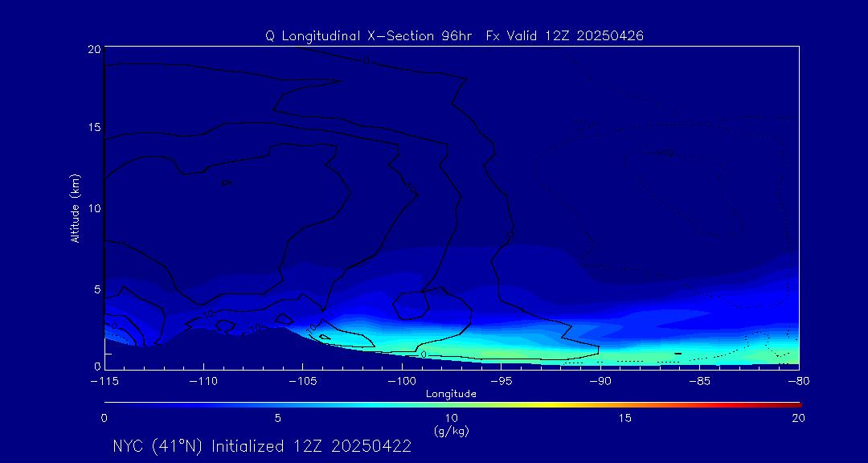Click the color scale label '10'
Viewport: 868px width, 463px height.
451,418
